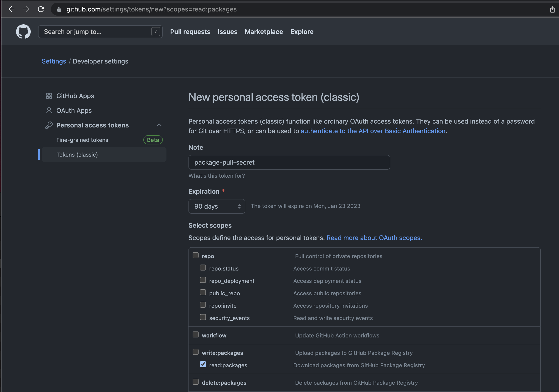Open Fine-grained tokens sidebar item
The height and width of the screenshot is (392, 559).
click(82, 140)
